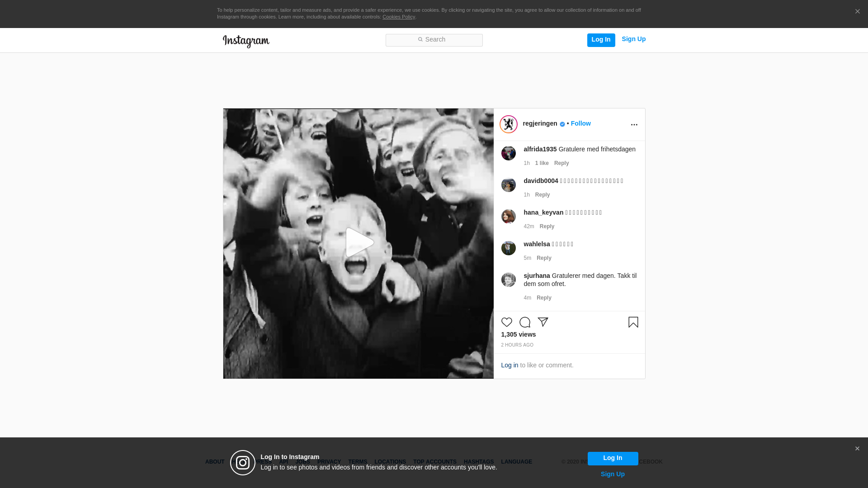
Task: Open hana_keyvan username link
Action: (x=543, y=212)
